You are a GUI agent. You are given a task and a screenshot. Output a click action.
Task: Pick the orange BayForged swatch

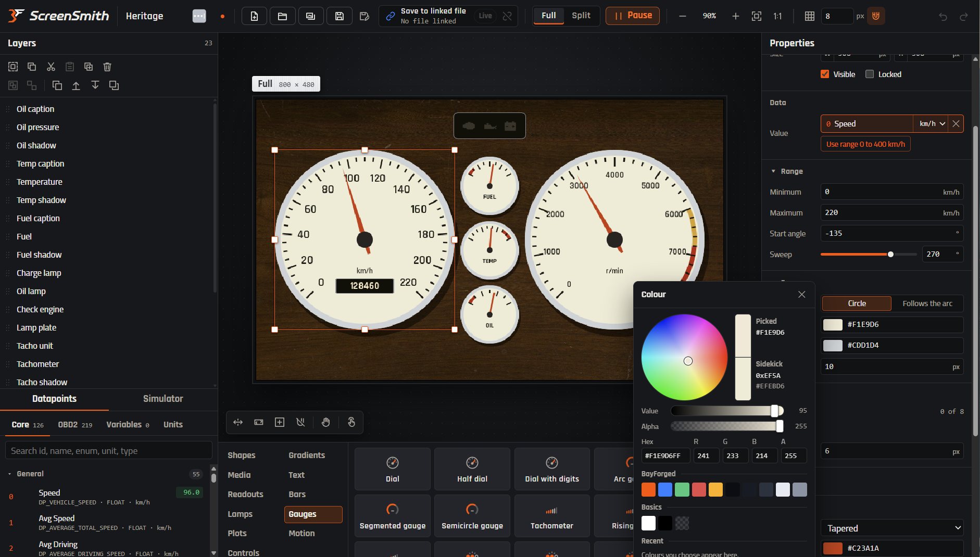click(648, 490)
